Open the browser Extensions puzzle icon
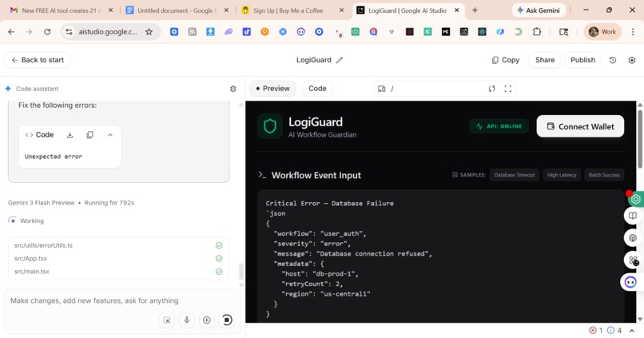This screenshot has width=644, height=338. point(536,32)
